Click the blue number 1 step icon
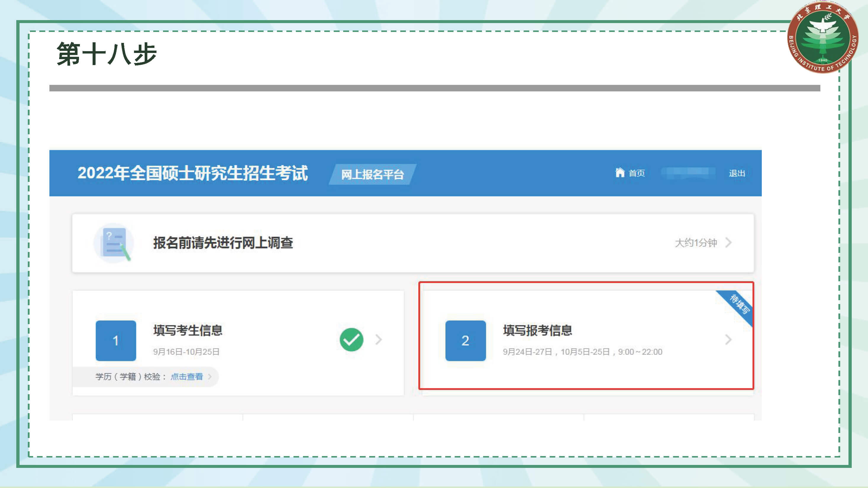 click(x=116, y=340)
